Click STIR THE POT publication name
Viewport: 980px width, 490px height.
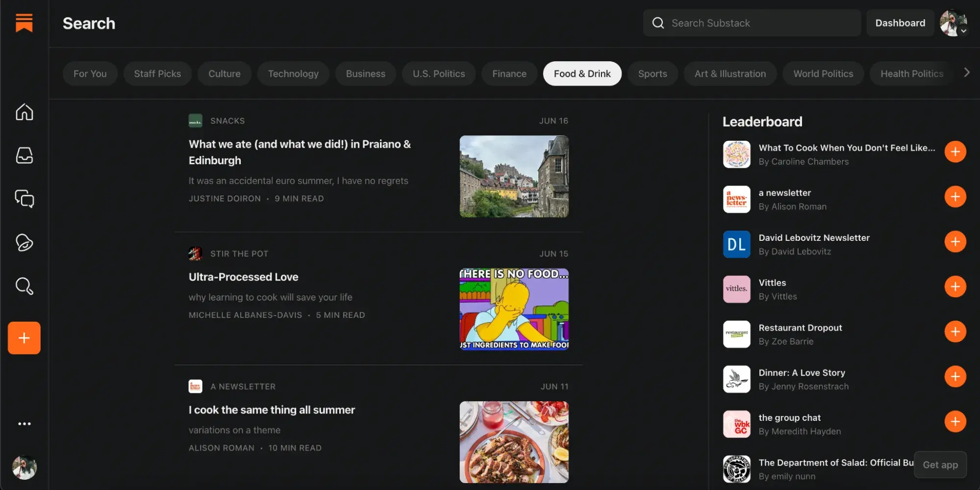pyautogui.click(x=239, y=254)
